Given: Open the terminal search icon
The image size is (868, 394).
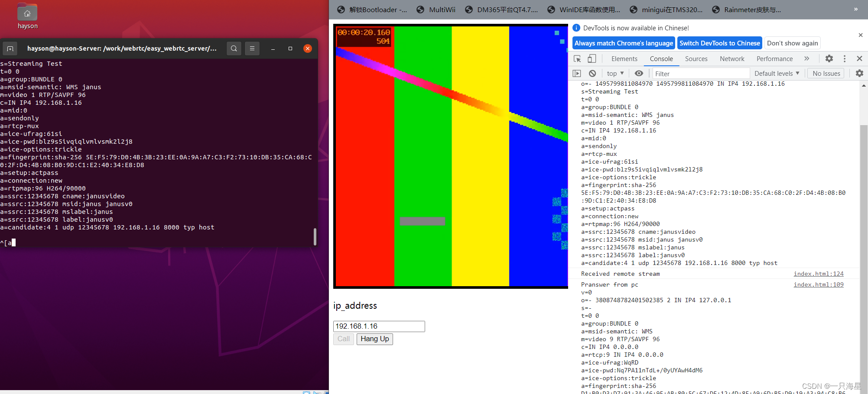Looking at the screenshot, I should click(x=234, y=48).
